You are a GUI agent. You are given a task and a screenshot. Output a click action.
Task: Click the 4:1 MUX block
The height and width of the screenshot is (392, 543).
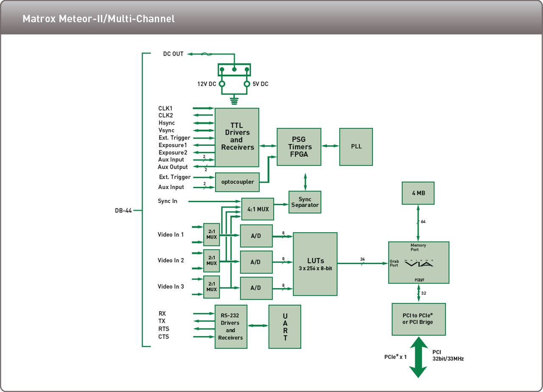click(x=258, y=209)
